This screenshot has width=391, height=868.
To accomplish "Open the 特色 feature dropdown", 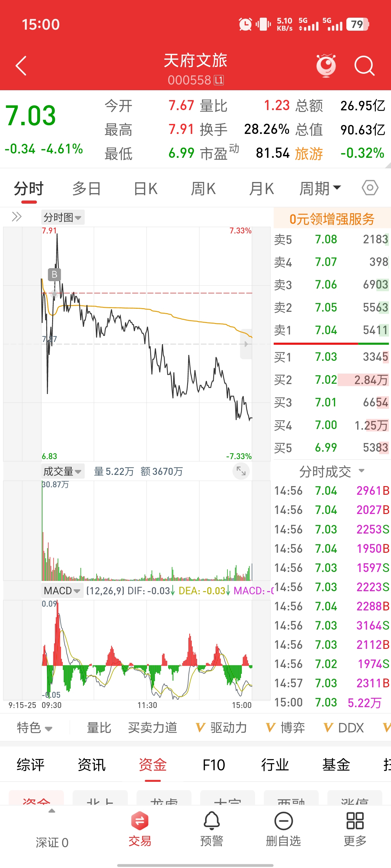I will [x=35, y=728].
